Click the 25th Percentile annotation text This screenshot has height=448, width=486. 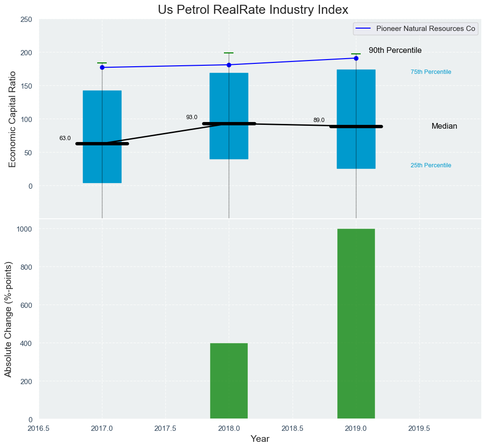click(x=431, y=165)
